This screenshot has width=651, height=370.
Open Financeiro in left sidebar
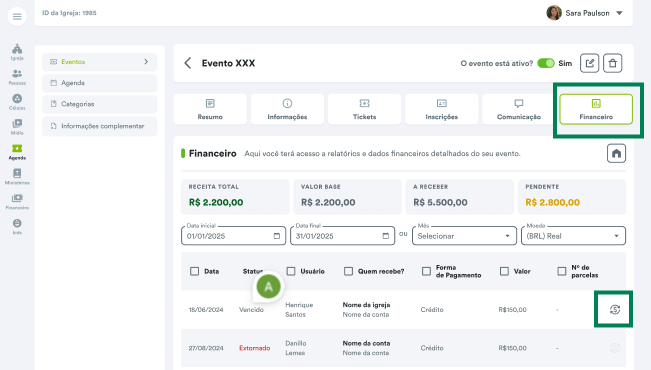pos(17,201)
